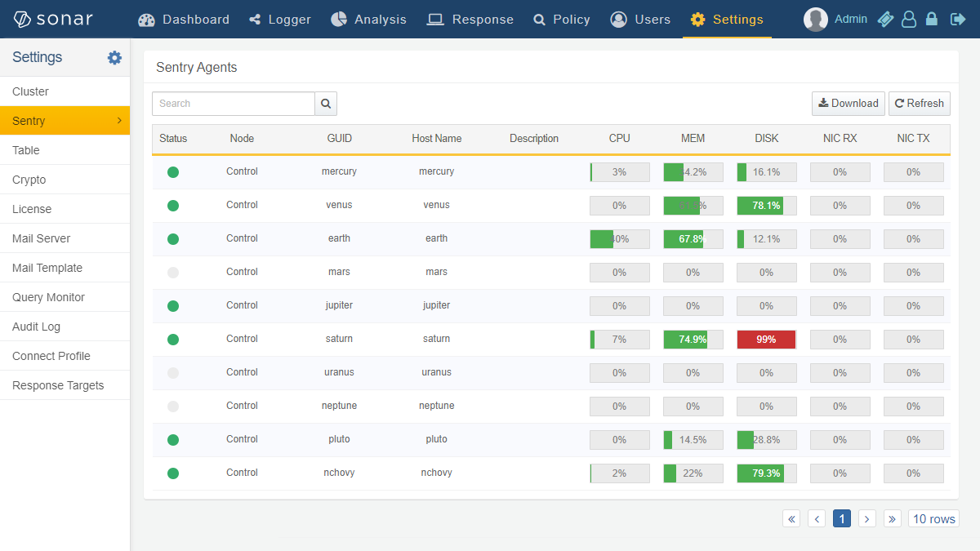Screen dimensions: 980x551
Task: Open the Policy menu
Action: [562, 20]
